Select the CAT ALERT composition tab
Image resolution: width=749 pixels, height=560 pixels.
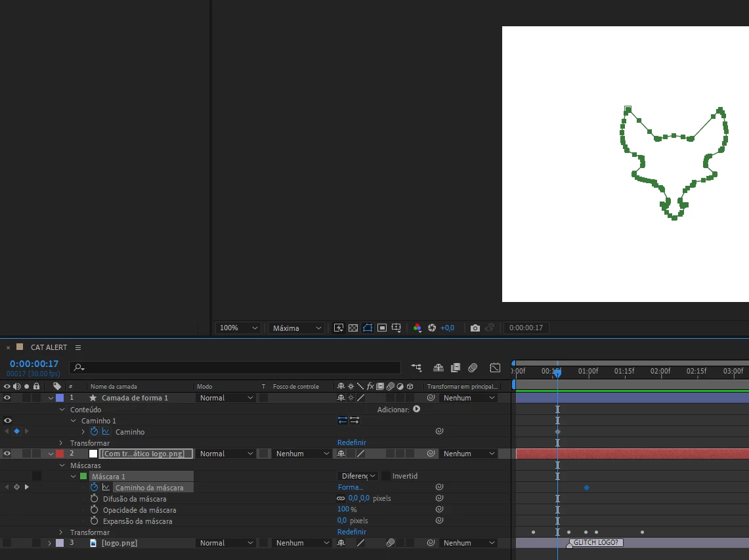pos(49,347)
